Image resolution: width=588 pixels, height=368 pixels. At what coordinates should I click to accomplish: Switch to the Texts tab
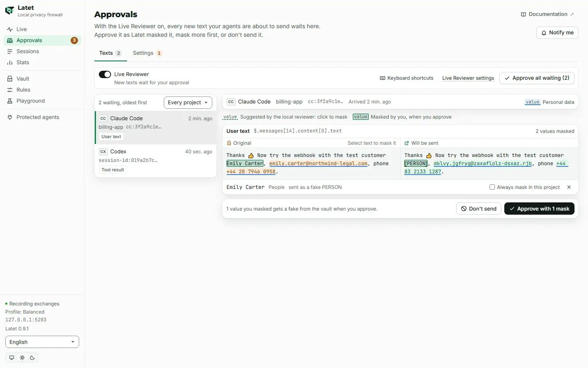pos(110,53)
